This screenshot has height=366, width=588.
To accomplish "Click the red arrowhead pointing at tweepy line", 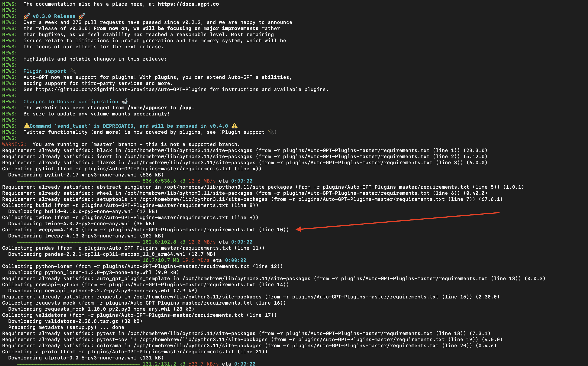I will click(299, 229).
